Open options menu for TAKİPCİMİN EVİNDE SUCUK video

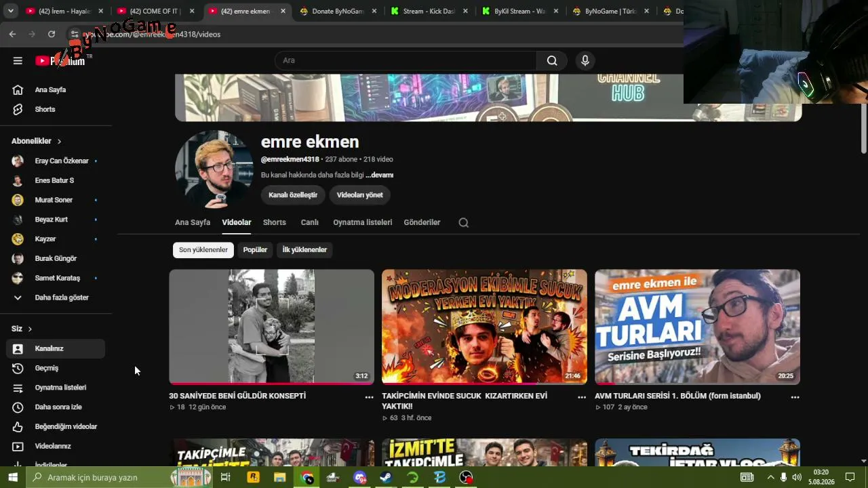pos(582,397)
